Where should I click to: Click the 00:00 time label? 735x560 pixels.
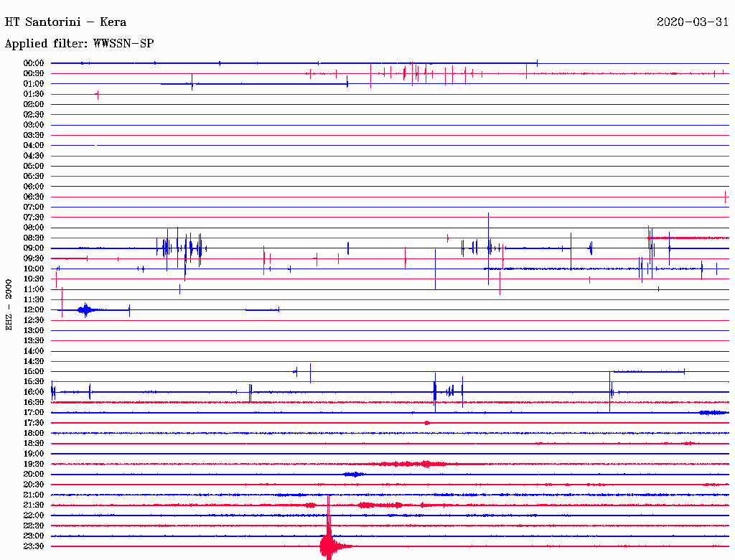(x=34, y=63)
